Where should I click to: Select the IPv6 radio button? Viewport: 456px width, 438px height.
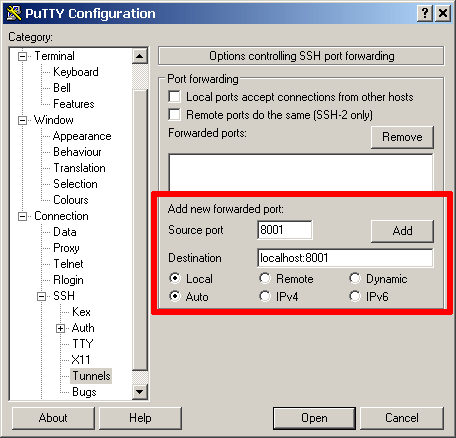[x=355, y=296]
